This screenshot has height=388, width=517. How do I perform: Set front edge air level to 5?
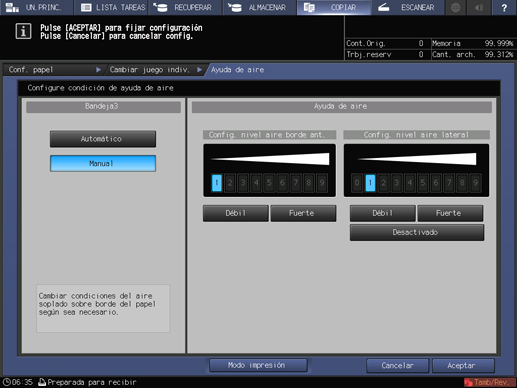[269, 183]
